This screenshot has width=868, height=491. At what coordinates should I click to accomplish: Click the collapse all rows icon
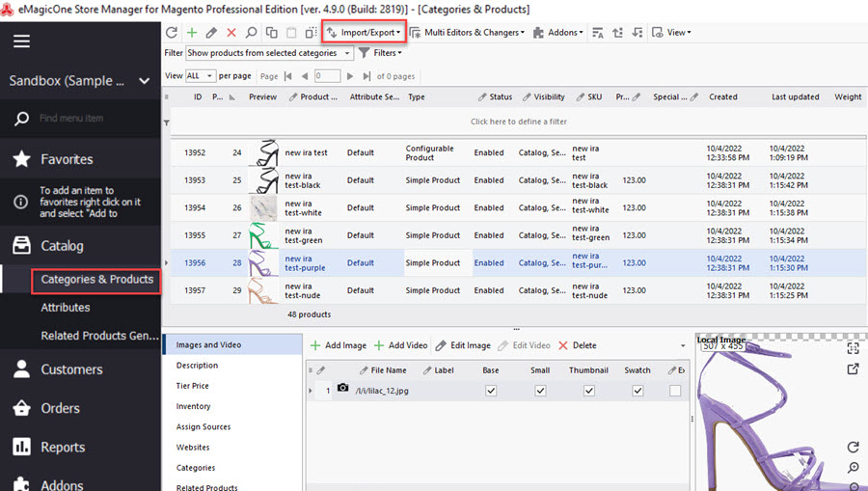pos(637,33)
